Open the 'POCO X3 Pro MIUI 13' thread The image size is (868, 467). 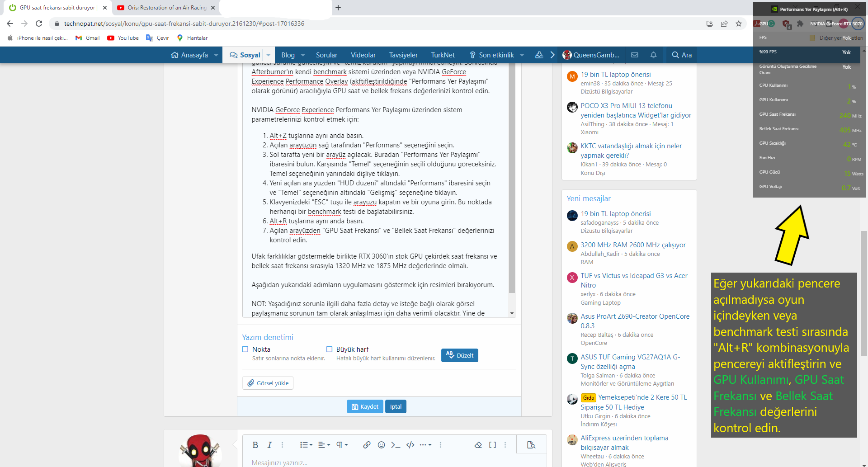tap(636, 110)
